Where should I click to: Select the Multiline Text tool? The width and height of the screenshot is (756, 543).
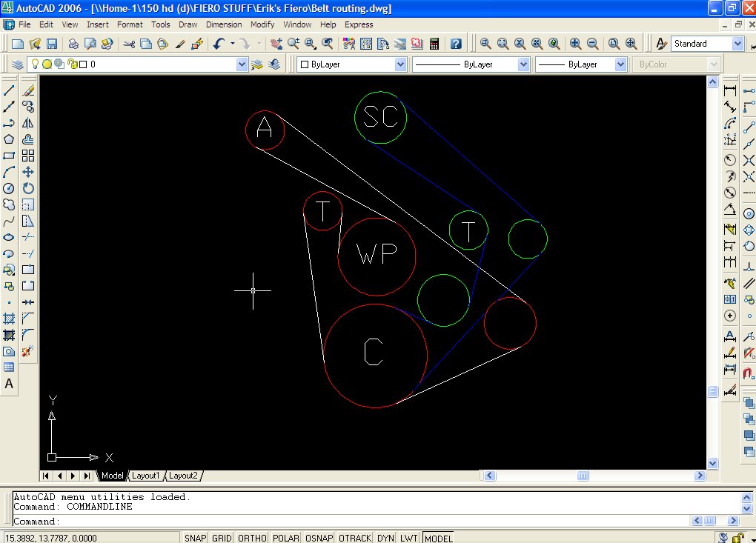point(9,384)
